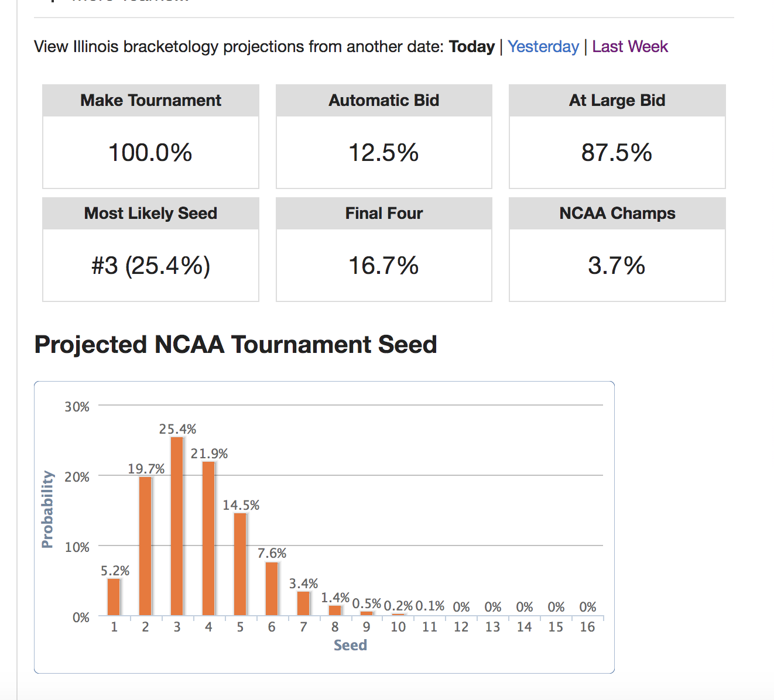The image size is (774, 700).
Task: Click the Seed x-axis title
Action: tap(350, 645)
